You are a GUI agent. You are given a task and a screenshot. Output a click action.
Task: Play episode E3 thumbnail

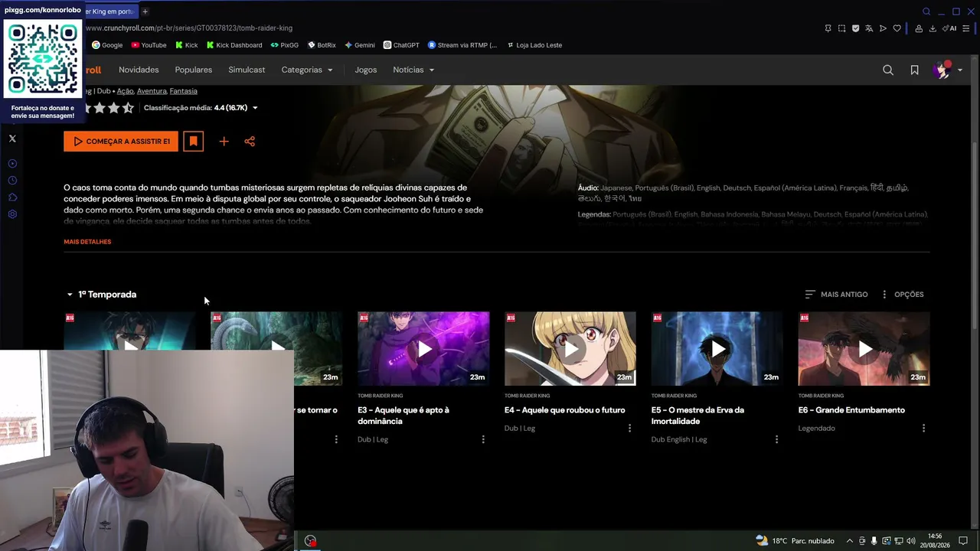point(423,348)
